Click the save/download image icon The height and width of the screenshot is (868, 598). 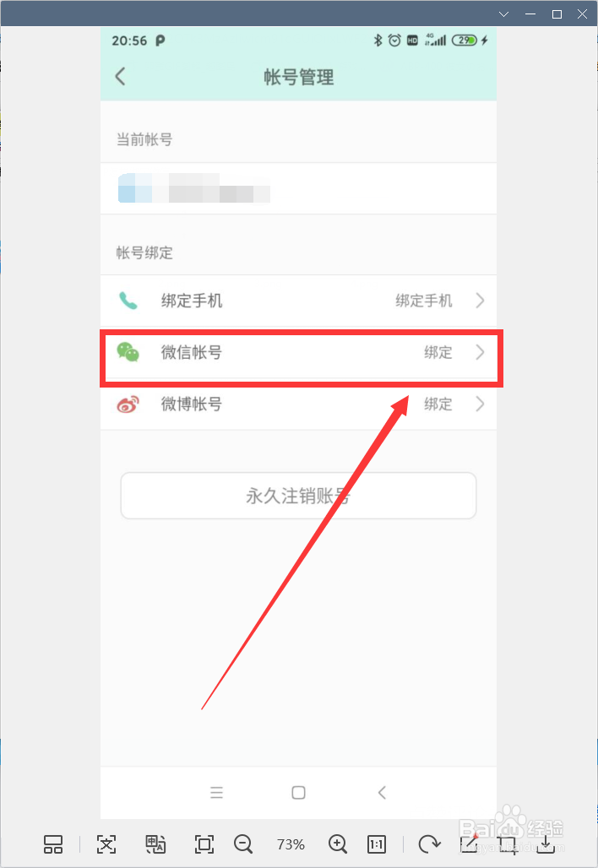(546, 844)
